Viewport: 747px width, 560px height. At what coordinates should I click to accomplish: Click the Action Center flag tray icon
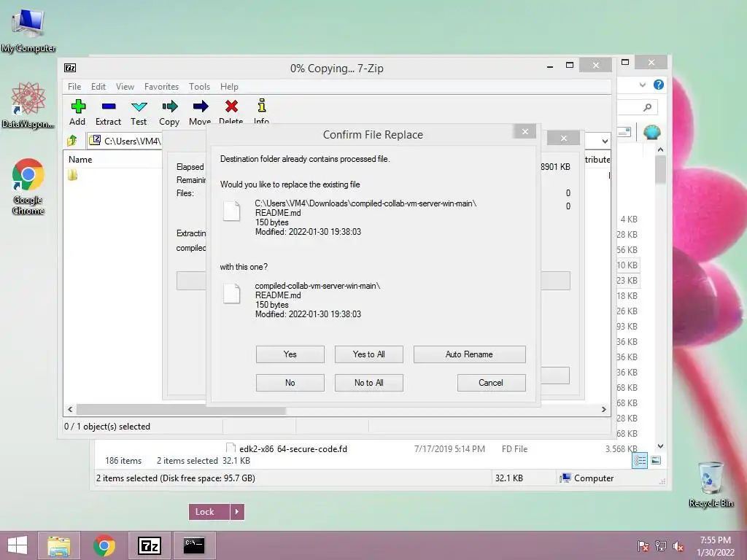tap(643, 546)
